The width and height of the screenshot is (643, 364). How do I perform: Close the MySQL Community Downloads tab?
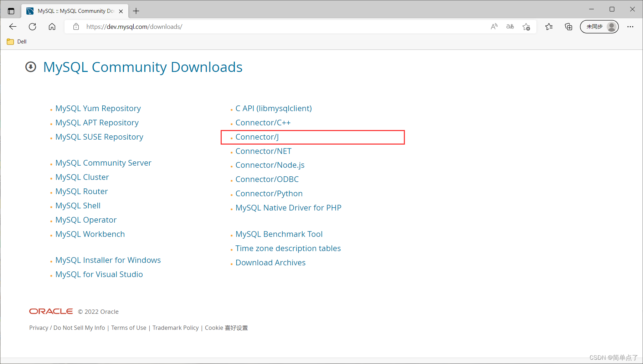click(121, 11)
